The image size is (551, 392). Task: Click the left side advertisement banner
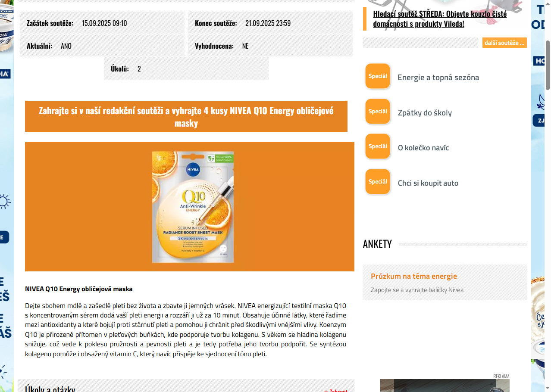7,196
